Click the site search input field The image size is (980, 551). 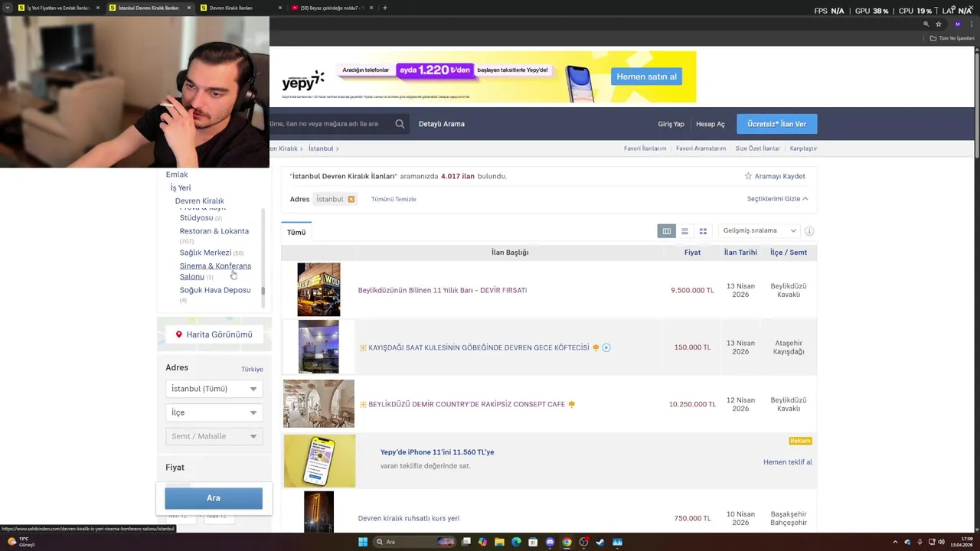pyautogui.click(x=331, y=124)
